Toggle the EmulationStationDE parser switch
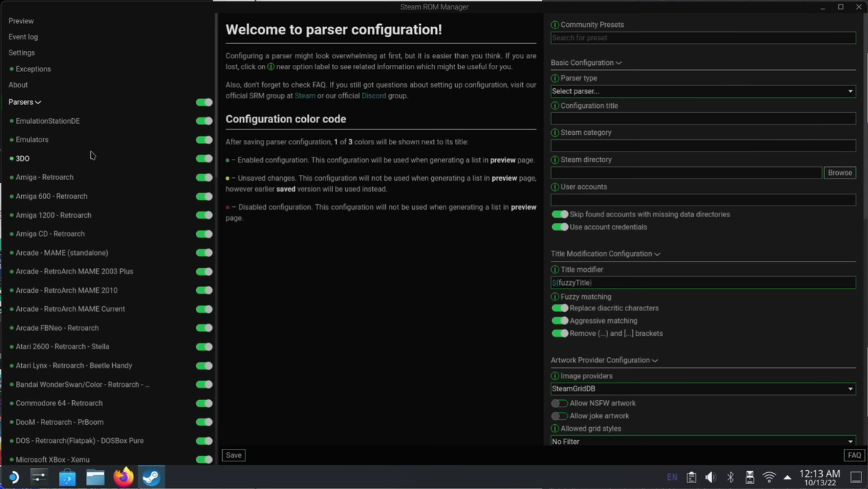 point(204,121)
